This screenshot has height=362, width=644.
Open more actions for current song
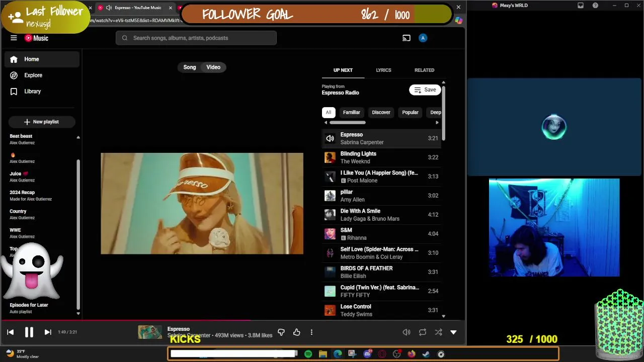(311, 332)
